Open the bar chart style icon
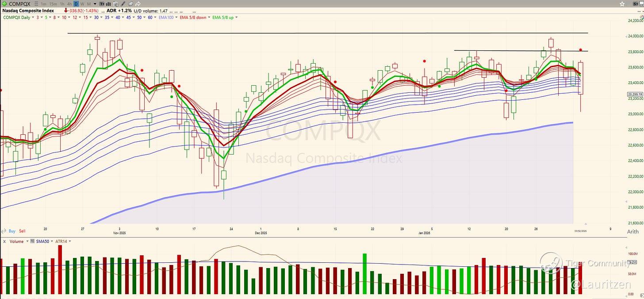This screenshot has width=644, height=299. click(108, 4)
